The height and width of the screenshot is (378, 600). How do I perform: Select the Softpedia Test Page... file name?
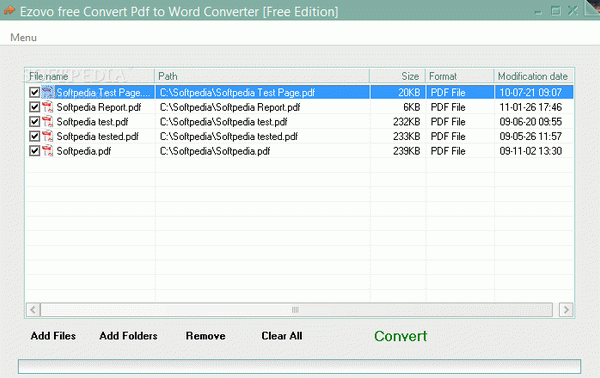point(103,92)
